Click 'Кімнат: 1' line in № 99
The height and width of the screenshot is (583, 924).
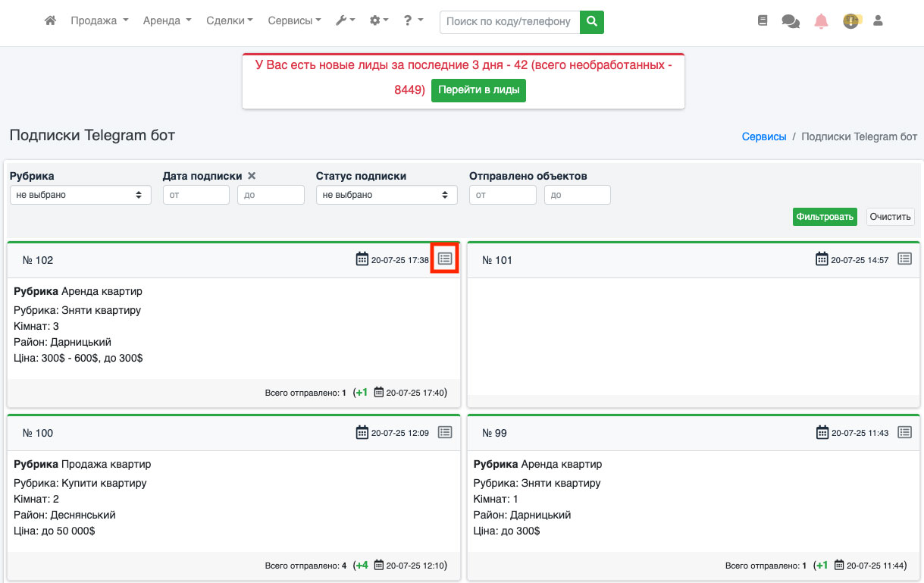pos(496,499)
